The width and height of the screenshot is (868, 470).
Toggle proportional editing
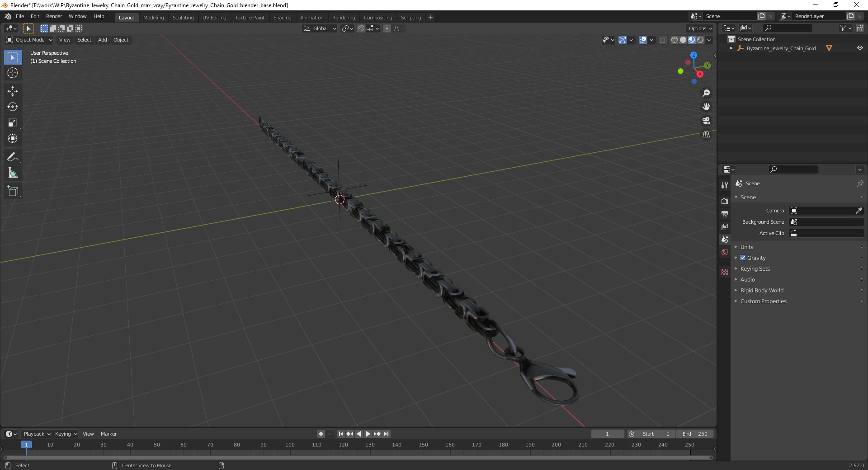click(387, 28)
